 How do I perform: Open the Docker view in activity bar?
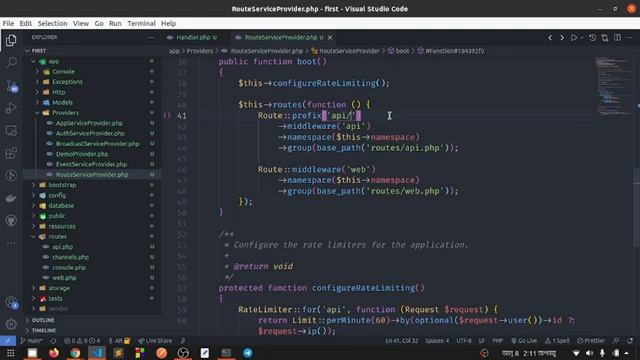pyautogui.click(x=11, y=198)
